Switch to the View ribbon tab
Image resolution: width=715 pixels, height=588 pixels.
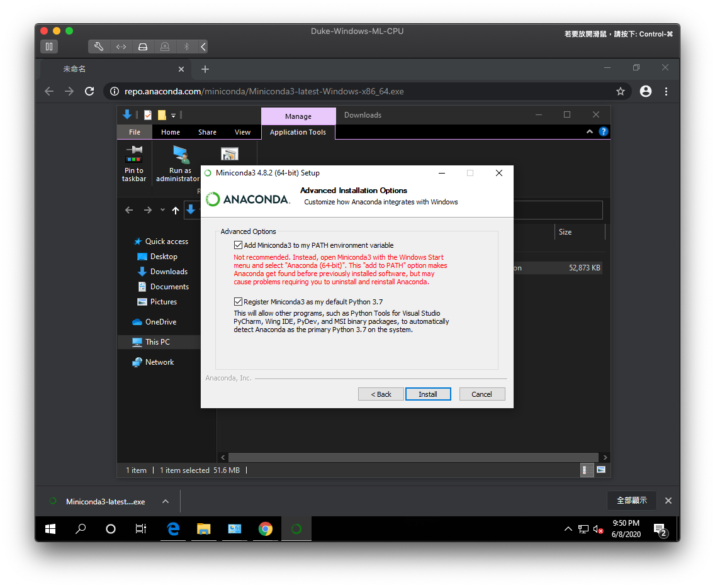click(242, 132)
